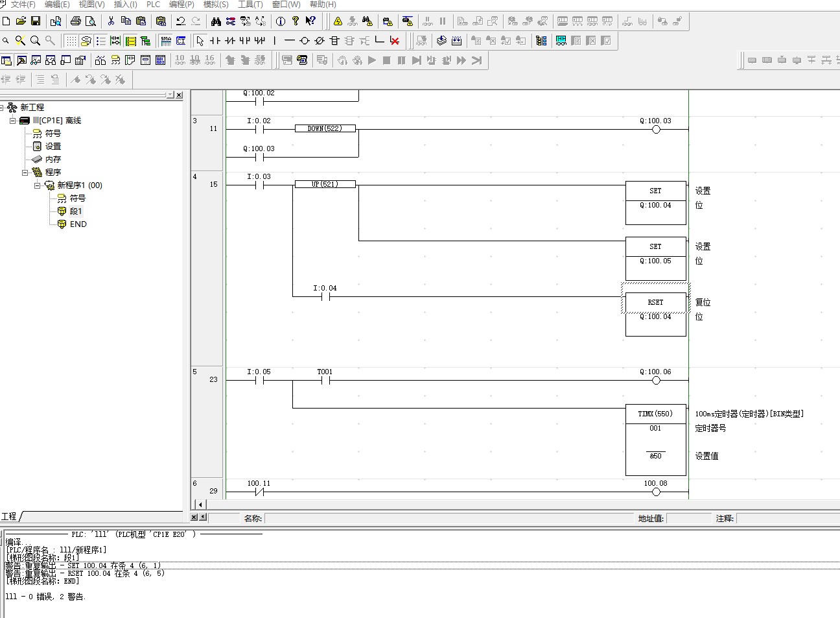Image resolution: width=840 pixels, height=618 pixels.
Task: Collapse the 新程序1 (00) node
Action: tap(38, 185)
